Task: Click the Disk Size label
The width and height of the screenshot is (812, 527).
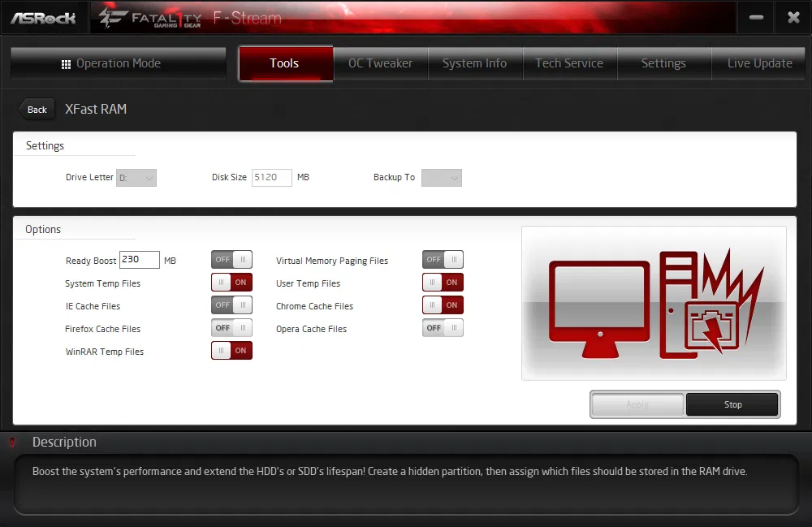Action: click(x=229, y=177)
